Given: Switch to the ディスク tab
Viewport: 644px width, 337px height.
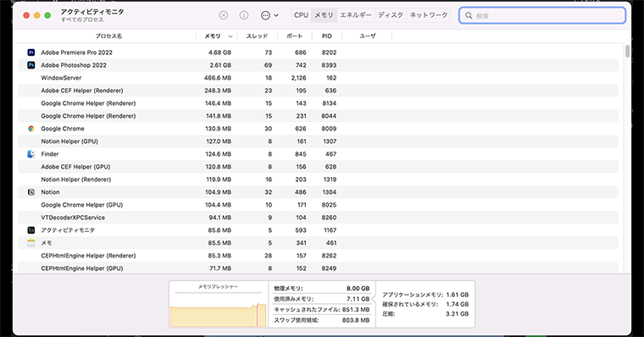Looking at the screenshot, I should pos(391,15).
